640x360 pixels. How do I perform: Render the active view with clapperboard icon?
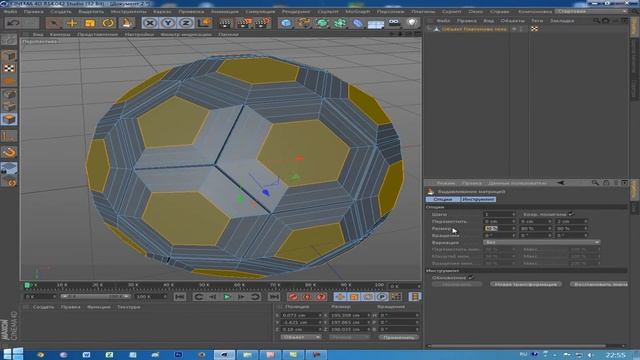(225, 23)
